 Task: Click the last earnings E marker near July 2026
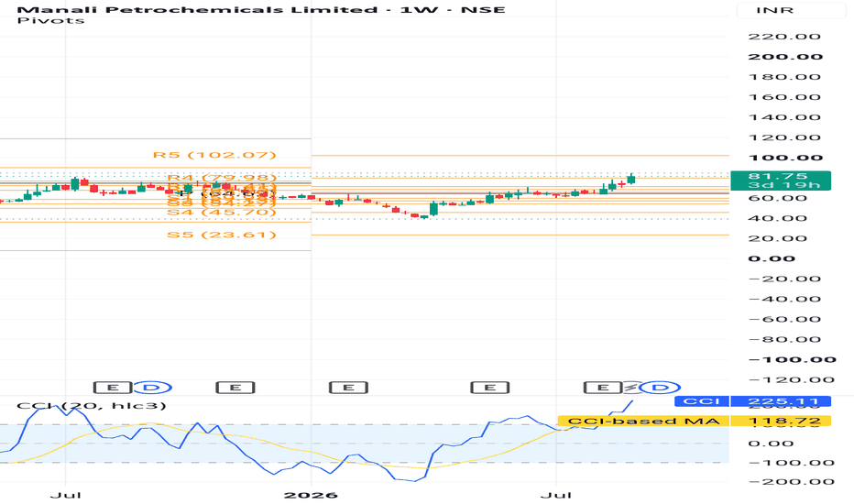603,388
